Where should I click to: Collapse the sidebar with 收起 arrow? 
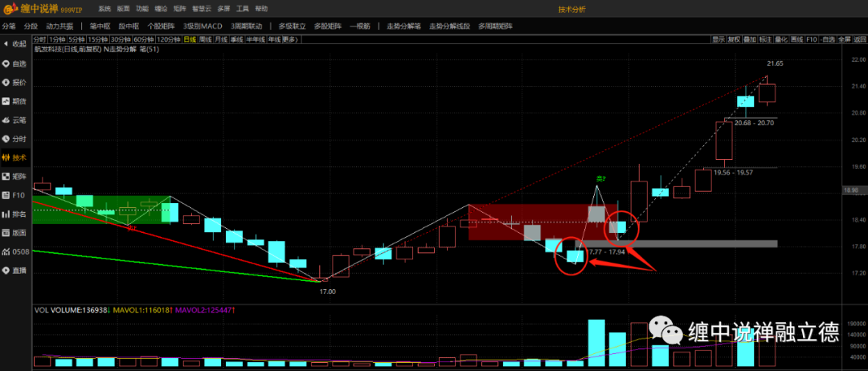(15, 43)
